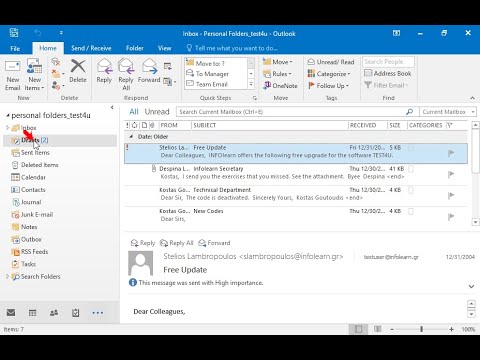Click the Tell me what you want box
The image size is (480, 360).
232,48
